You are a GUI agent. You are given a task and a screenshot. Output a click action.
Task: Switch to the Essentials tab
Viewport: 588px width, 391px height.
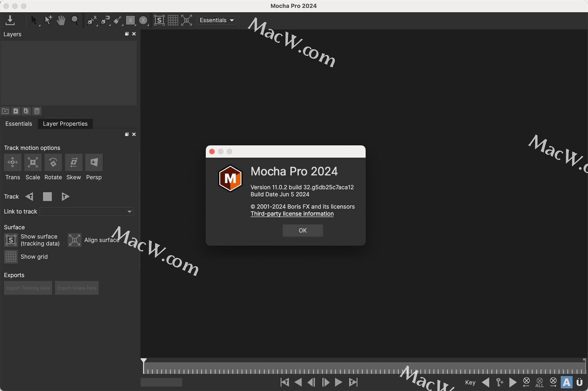point(19,124)
